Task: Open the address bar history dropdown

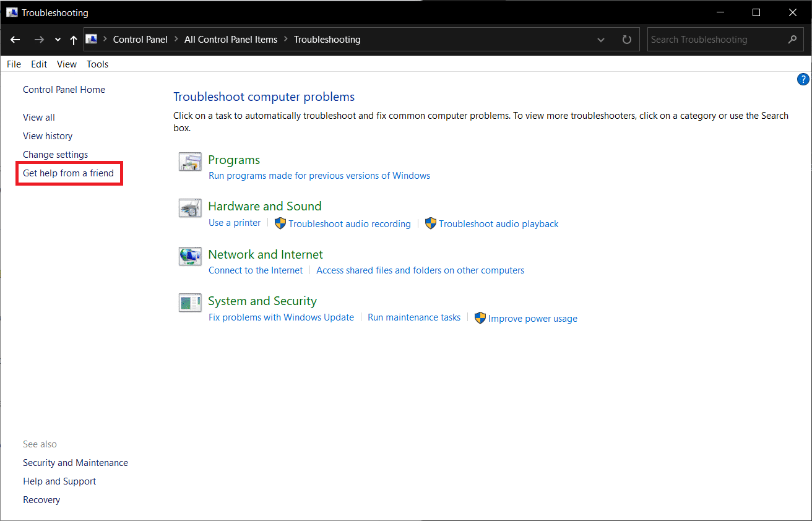Action: tap(601, 40)
